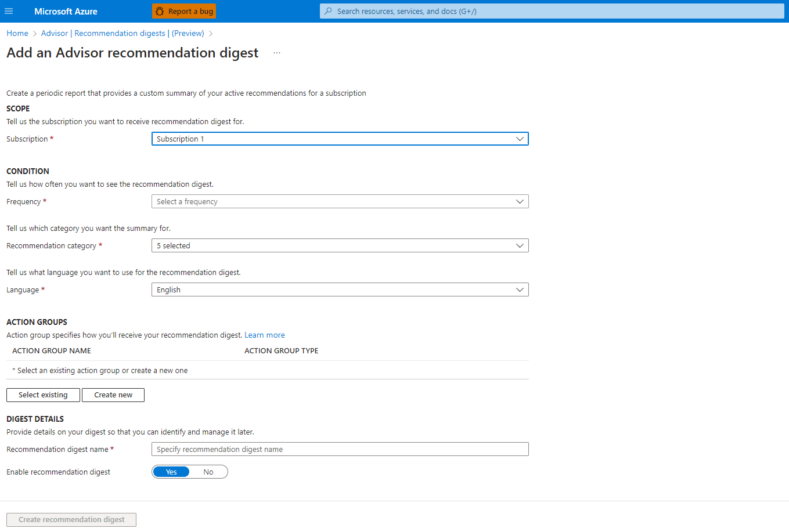Click Microsoft Azure portal title
The width and height of the screenshot is (789, 532).
pyautogui.click(x=66, y=11)
